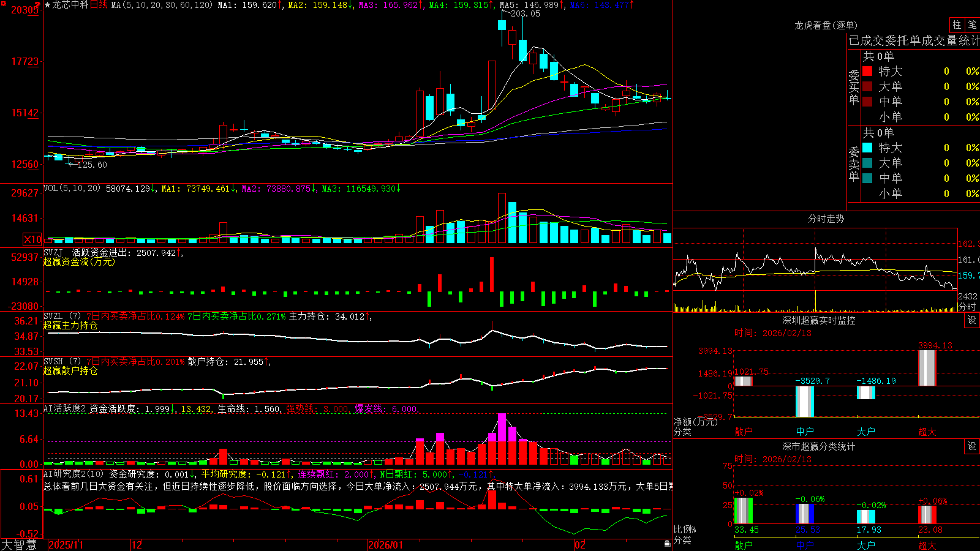Click the AI活跃度2 indicator name
980x551 pixels.
(65, 409)
